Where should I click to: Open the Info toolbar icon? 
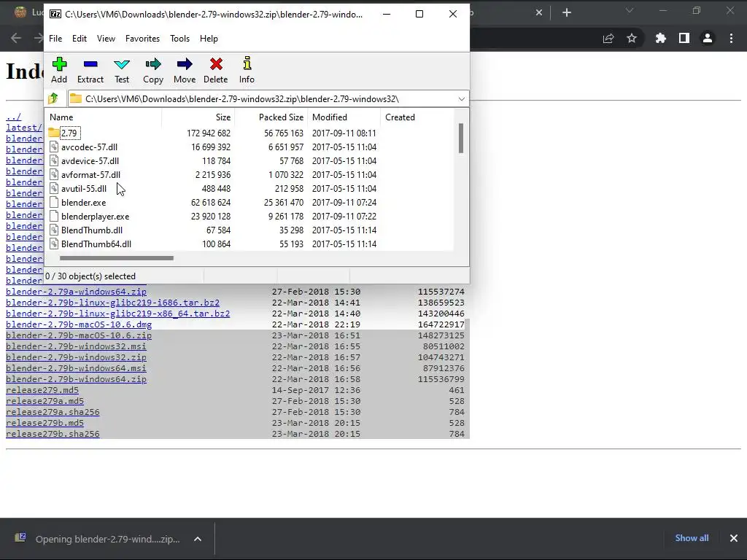pyautogui.click(x=247, y=63)
